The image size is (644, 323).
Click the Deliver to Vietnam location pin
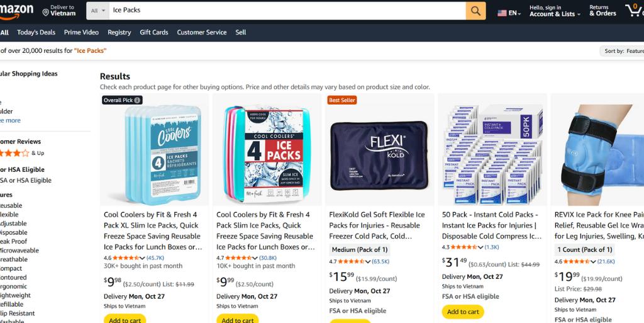coord(45,13)
